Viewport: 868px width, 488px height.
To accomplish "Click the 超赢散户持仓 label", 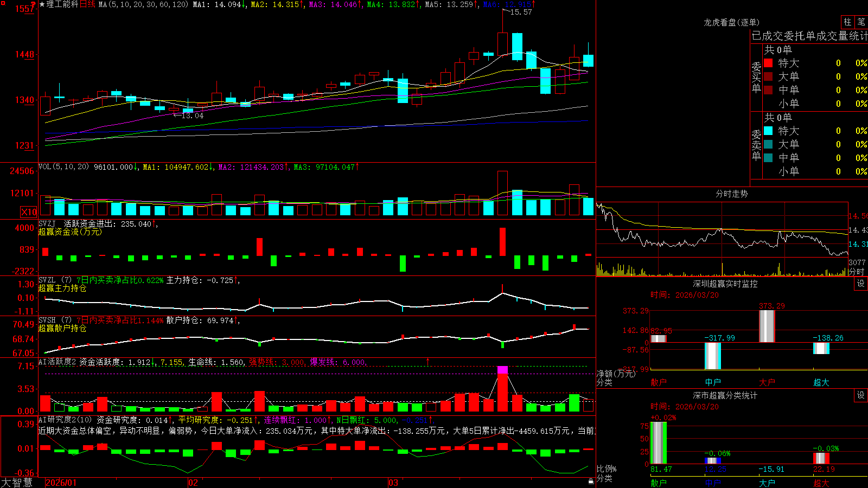I will (62, 328).
